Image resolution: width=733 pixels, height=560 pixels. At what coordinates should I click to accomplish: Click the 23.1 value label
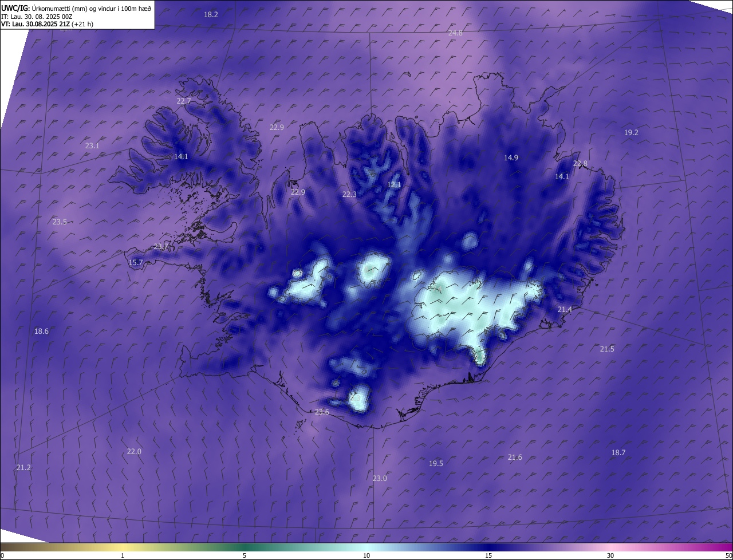[x=92, y=146]
